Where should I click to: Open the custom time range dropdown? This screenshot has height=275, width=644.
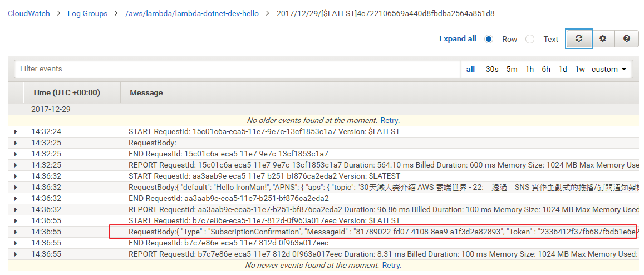(x=608, y=69)
